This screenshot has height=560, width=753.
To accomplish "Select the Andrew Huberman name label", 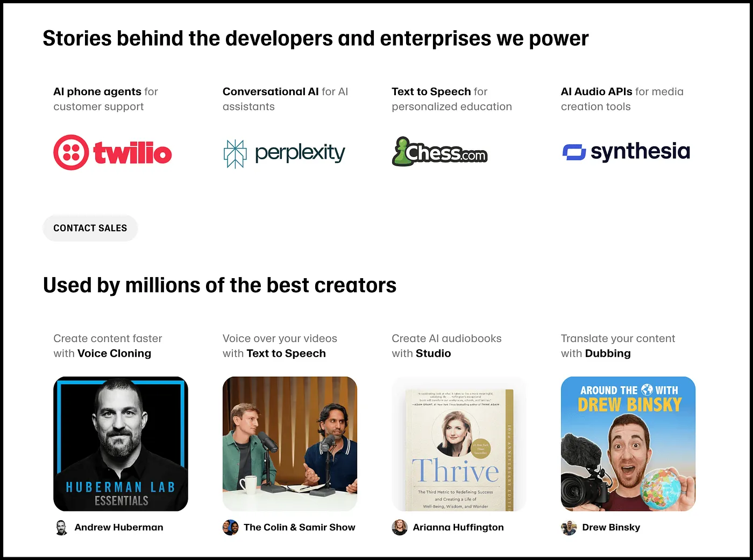I will [119, 527].
